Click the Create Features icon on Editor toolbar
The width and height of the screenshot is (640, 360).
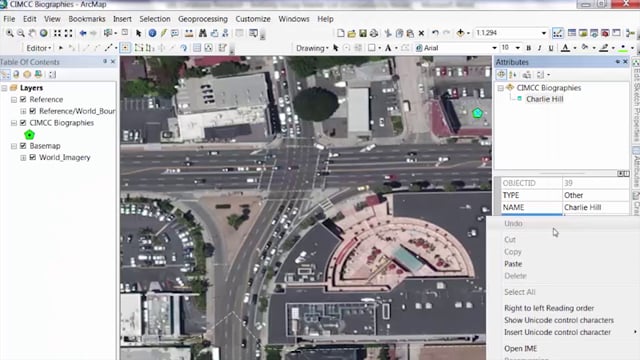(222, 48)
